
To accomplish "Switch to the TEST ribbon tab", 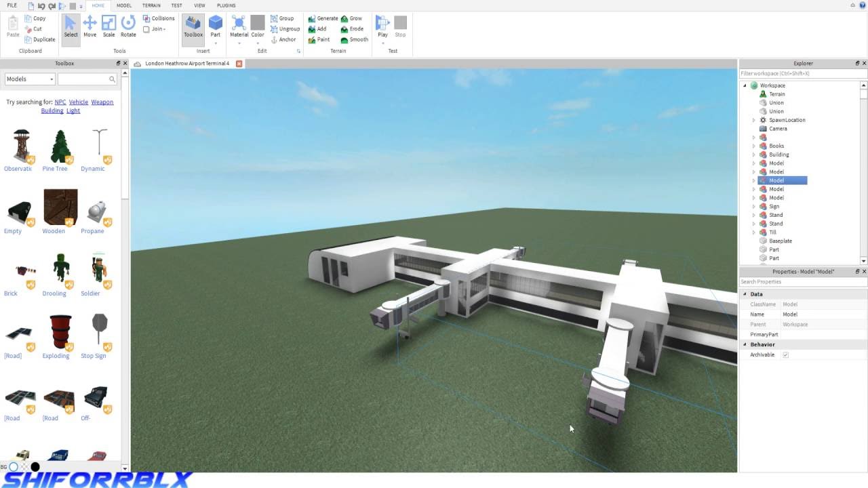I will [x=176, y=5].
